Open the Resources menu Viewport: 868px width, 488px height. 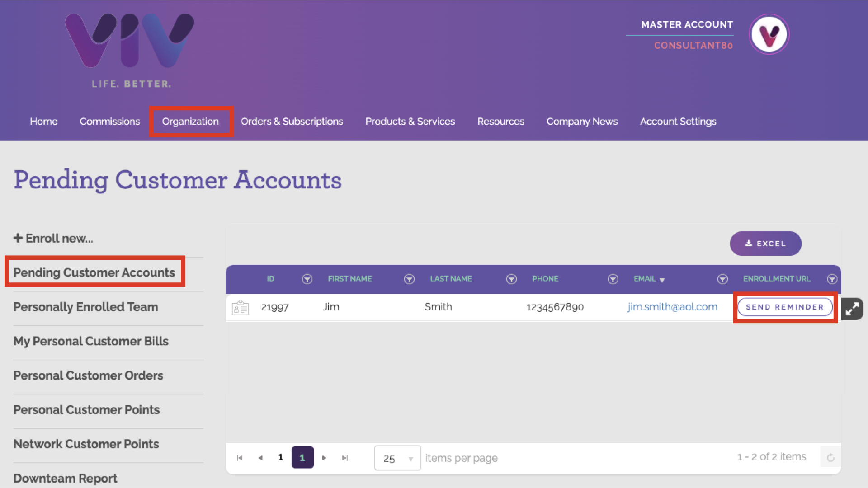pos(501,122)
